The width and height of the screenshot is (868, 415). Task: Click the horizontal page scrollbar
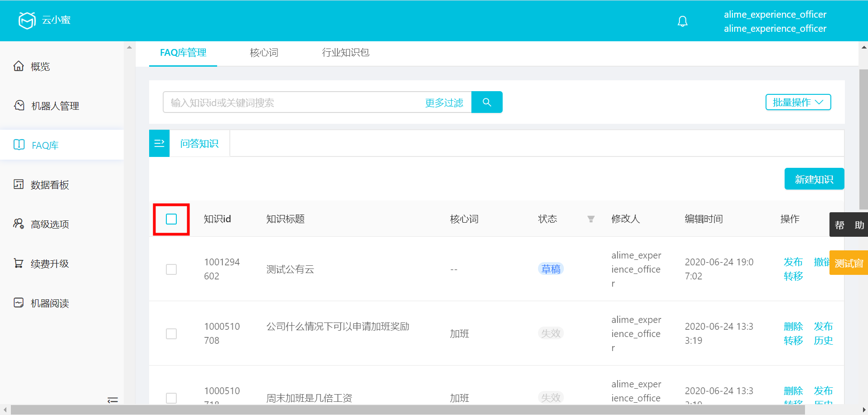[x=407, y=410]
